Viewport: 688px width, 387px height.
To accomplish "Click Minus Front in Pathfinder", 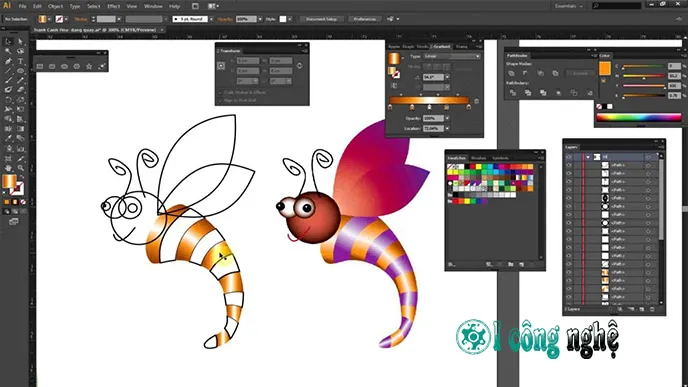I will pyautogui.click(x=526, y=73).
